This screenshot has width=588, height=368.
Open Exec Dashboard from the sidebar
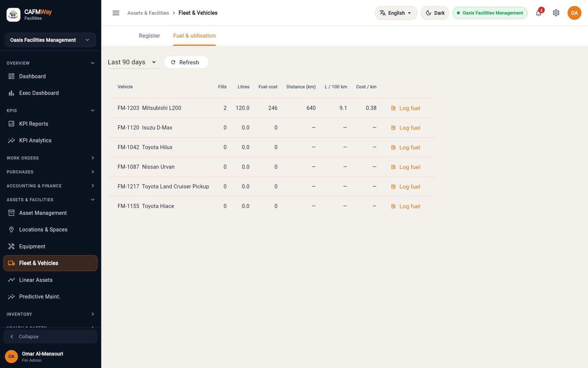point(50,93)
